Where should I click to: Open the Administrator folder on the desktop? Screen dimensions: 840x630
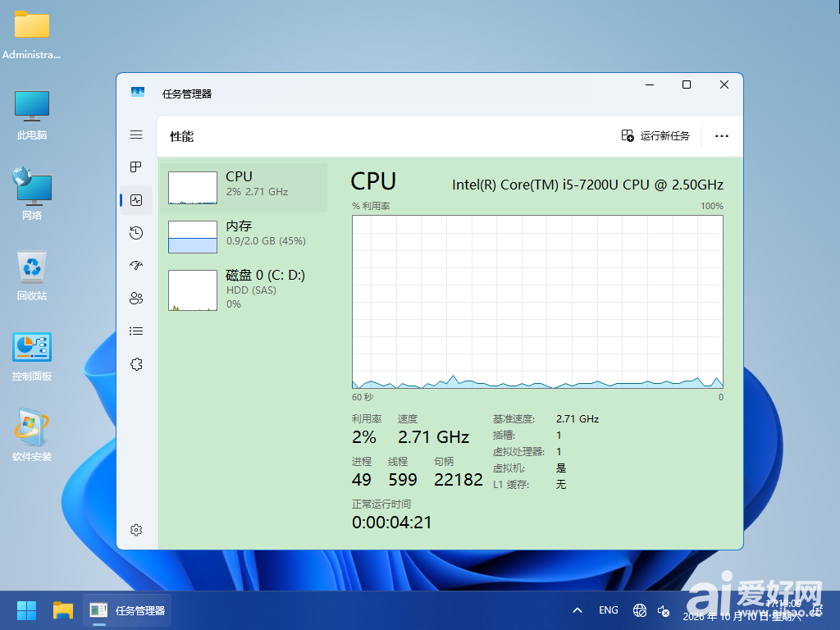pyautogui.click(x=32, y=34)
